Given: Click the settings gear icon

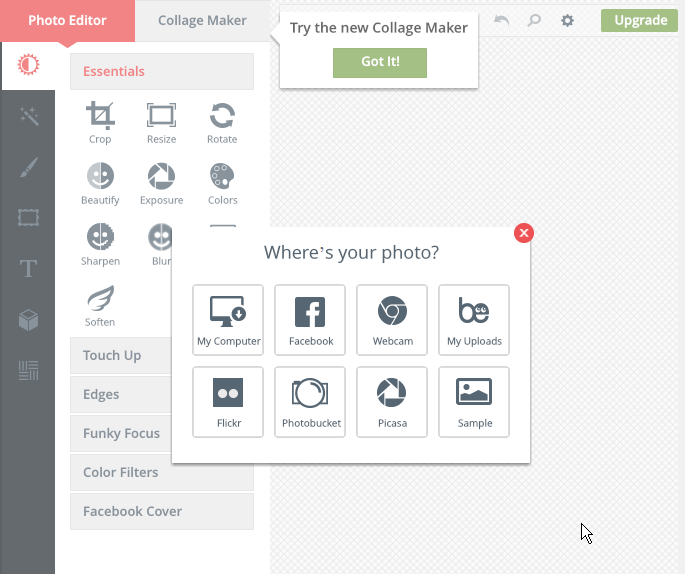Looking at the screenshot, I should [x=567, y=21].
